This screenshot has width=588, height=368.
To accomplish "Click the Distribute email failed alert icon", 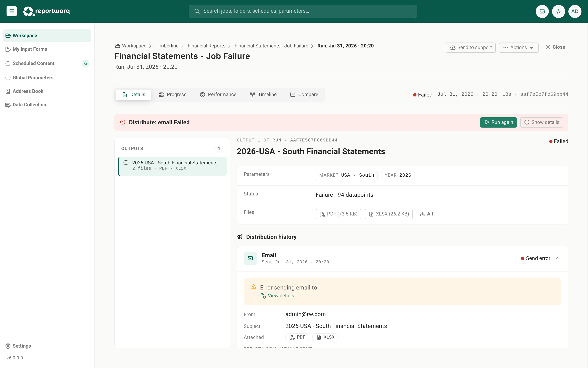I will click(123, 122).
